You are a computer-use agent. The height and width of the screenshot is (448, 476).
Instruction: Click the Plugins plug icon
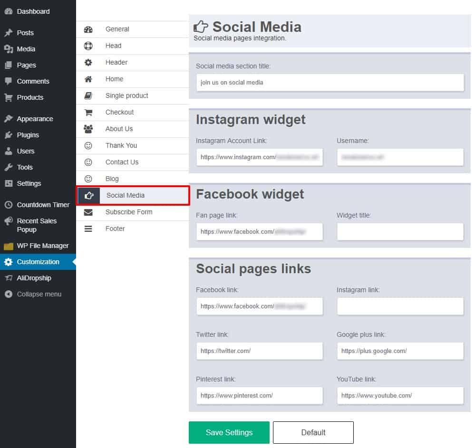tap(9, 134)
